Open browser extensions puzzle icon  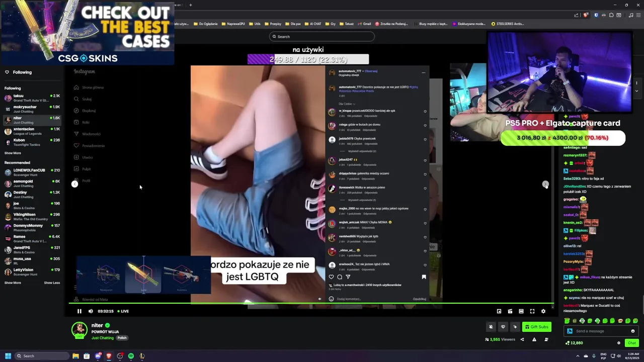[x=611, y=15]
